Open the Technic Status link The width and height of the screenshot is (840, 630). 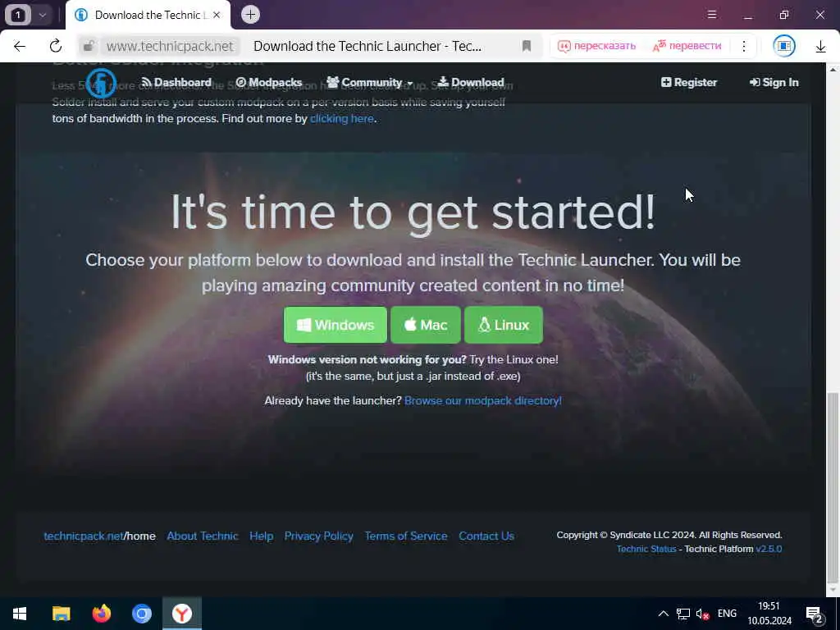coord(646,549)
